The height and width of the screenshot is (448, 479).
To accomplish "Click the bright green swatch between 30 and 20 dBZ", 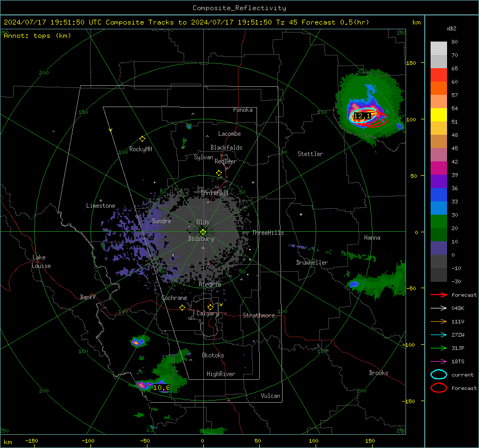I will pos(439,222).
